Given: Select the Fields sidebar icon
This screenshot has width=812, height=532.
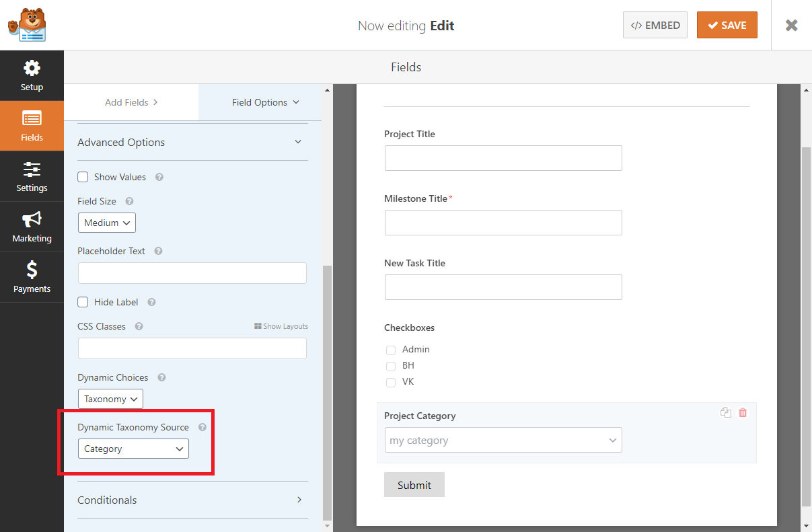Looking at the screenshot, I should point(32,126).
